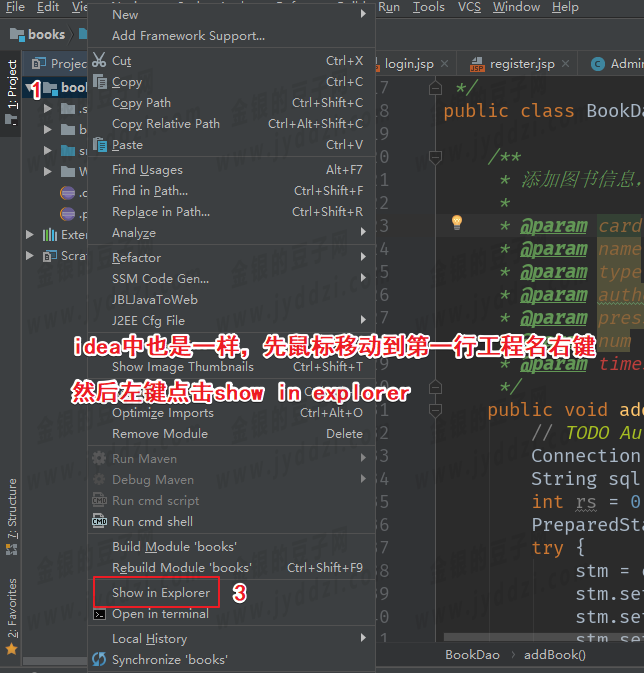Fold the class Javadoc comment marker
The height and width of the screenshot is (673, 644).
[x=435, y=88]
